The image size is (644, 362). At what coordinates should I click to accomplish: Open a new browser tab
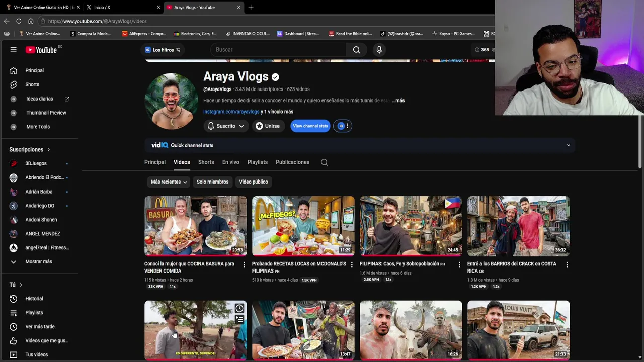coord(251,7)
